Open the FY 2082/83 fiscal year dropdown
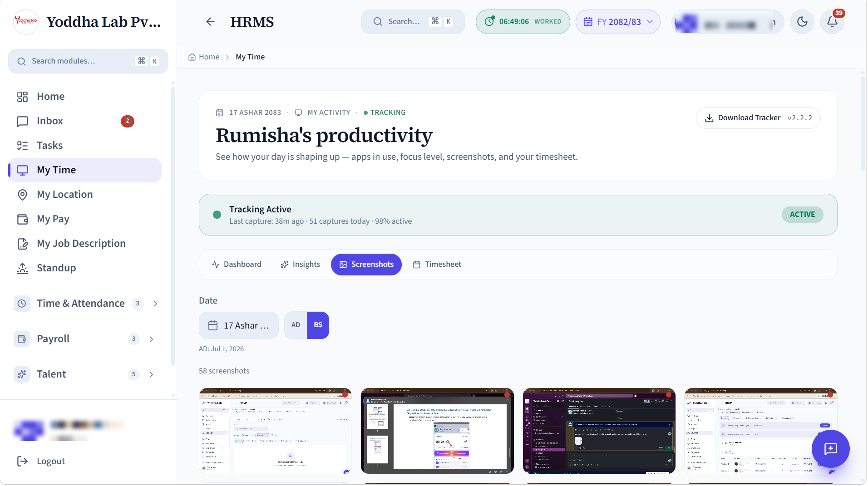 click(618, 21)
